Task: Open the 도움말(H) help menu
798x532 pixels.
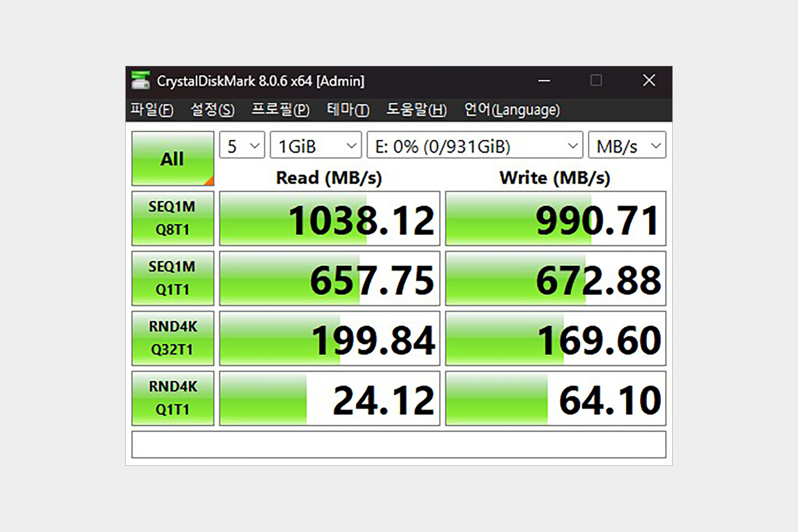Action: (417, 110)
